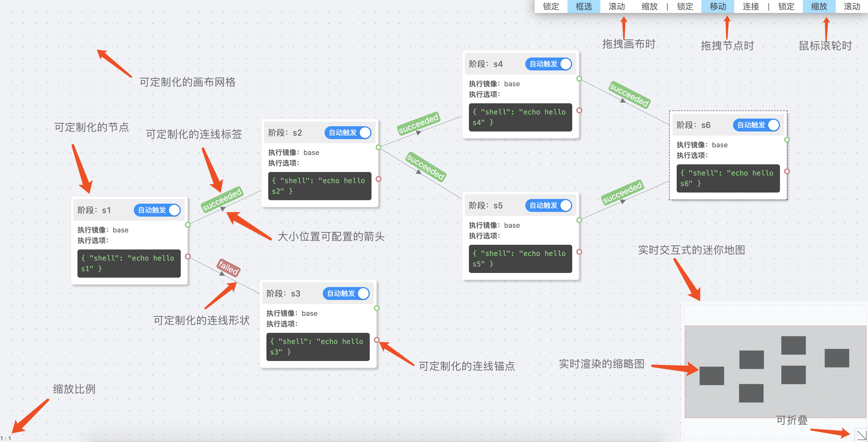Click green anchor on node s4
The height and width of the screenshot is (442, 868).
579,78
